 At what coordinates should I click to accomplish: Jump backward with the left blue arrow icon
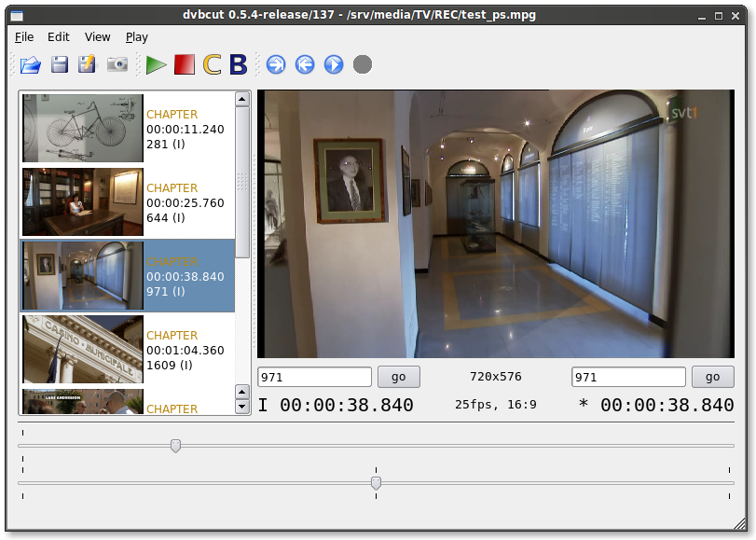(306, 64)
